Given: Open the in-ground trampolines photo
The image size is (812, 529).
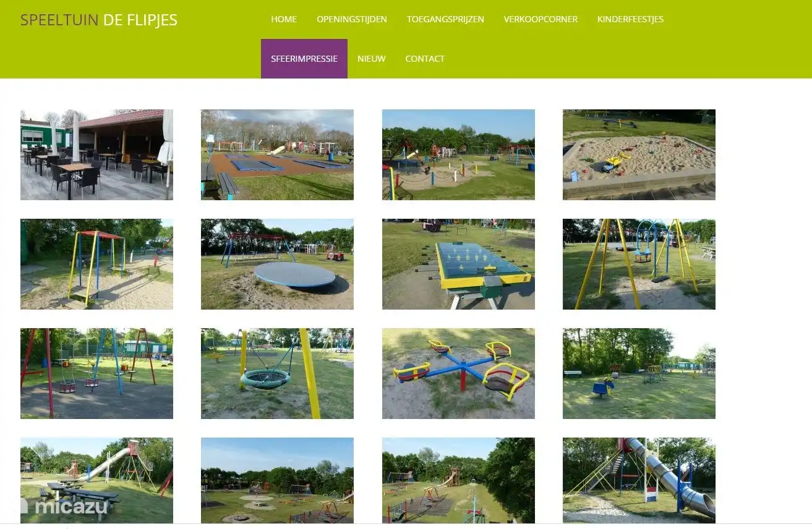Looking at the screenshot, I should (277, 154).
